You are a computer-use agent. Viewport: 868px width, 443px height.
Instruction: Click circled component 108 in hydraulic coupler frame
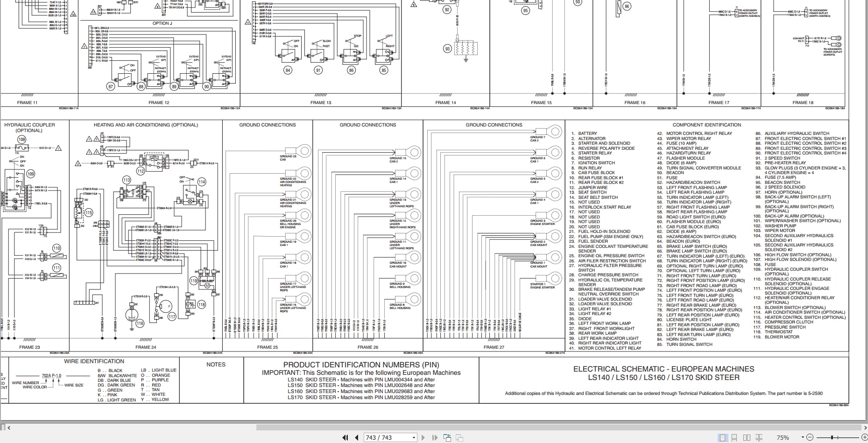[x=21, y=140]
